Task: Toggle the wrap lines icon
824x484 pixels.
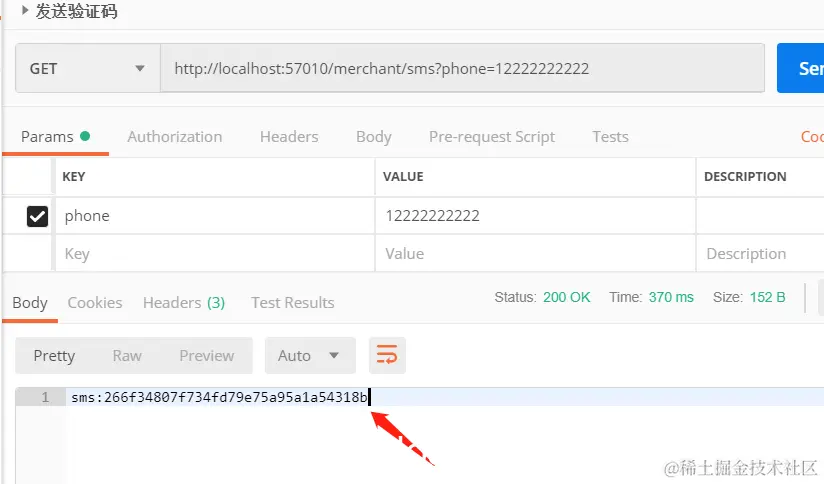Action: pyautogui.click(x=387, y=355)
